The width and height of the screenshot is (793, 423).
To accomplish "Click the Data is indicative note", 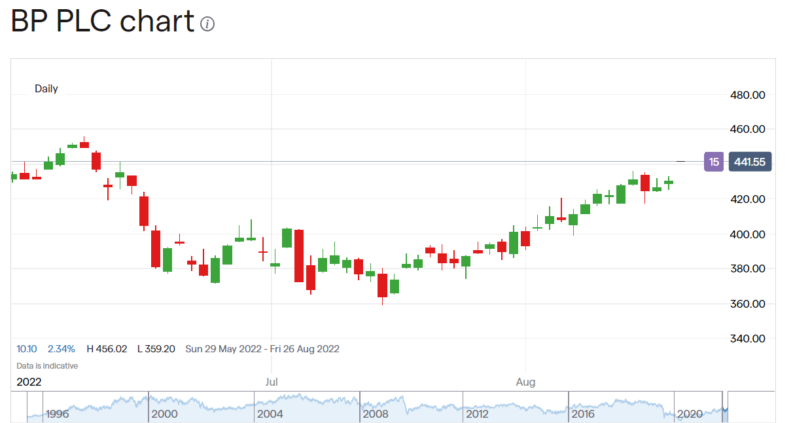I will pos(47,366).
